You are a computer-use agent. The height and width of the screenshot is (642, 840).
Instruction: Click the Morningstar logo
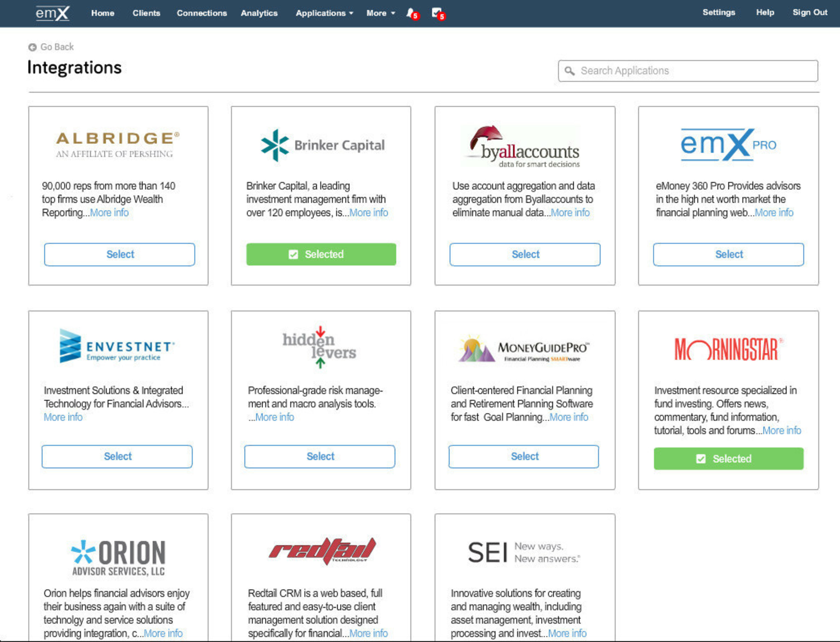tap(729, 349)
